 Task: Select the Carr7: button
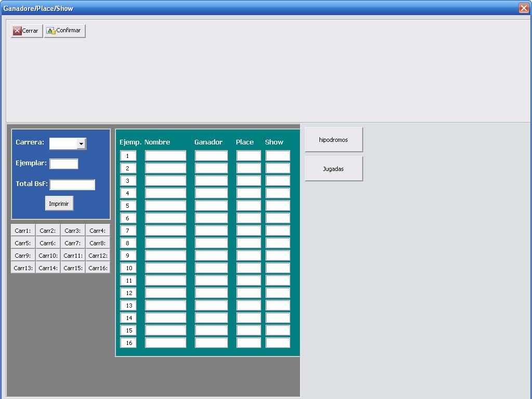click(x=73, y=243)
